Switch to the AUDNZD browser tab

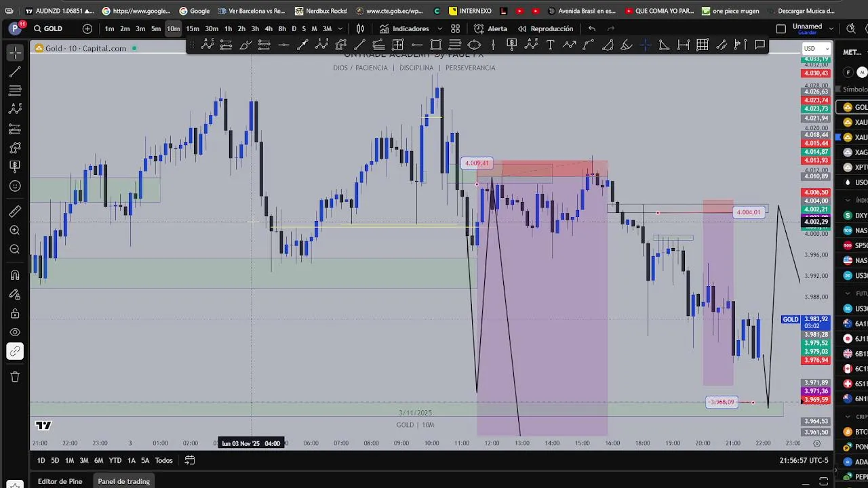coord(60,11)
